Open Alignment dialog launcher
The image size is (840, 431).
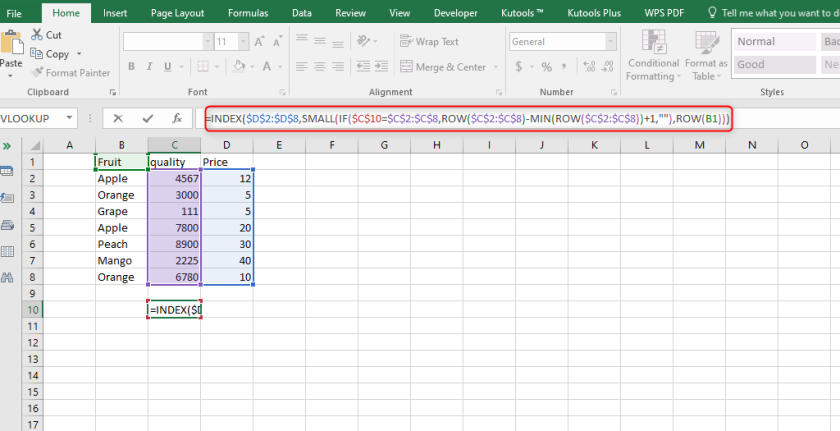coord(499,92)
